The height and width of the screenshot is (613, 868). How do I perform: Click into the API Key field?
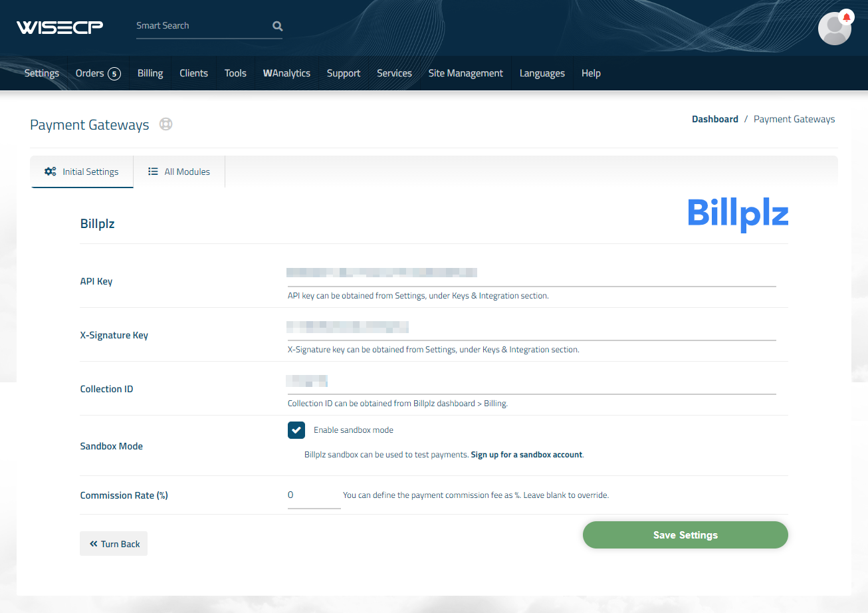tap(532, 273)
